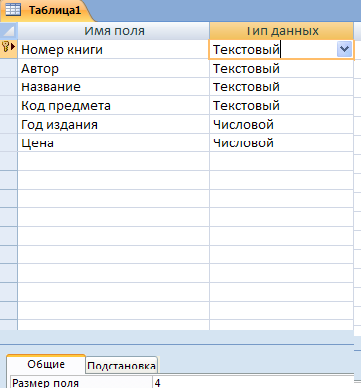The image size is (361, 388).
Task: Select the row selector for Автор
Action: pos(9,69)
